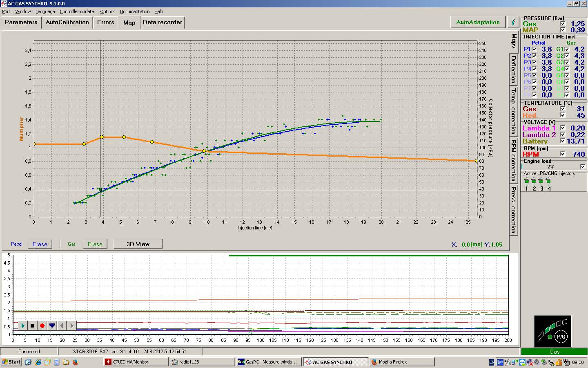Viewport: 588px width, 368px height.
Task: Click the info icon beside AutoAdaptation
Action: [x=513, y=22]
